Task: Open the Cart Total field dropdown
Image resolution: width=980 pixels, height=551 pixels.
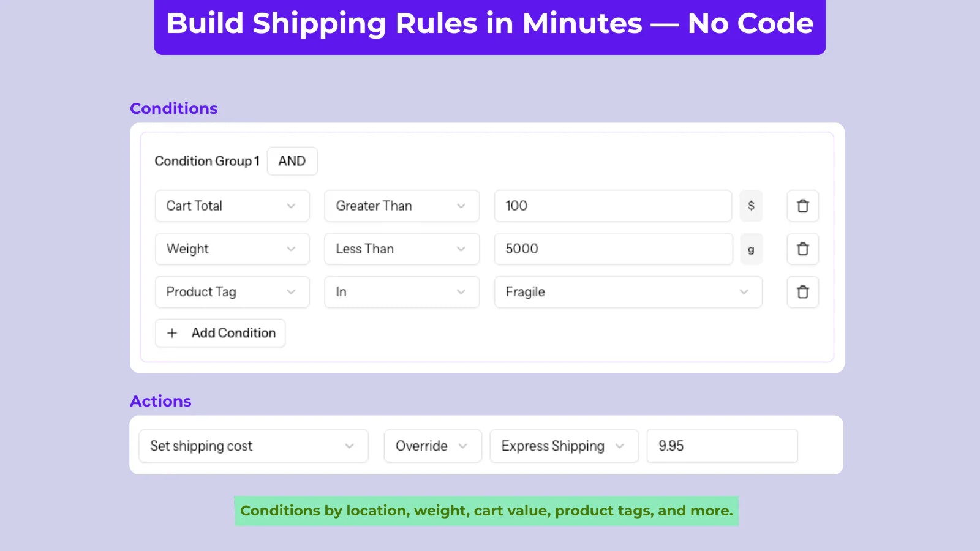Action: 232,206
